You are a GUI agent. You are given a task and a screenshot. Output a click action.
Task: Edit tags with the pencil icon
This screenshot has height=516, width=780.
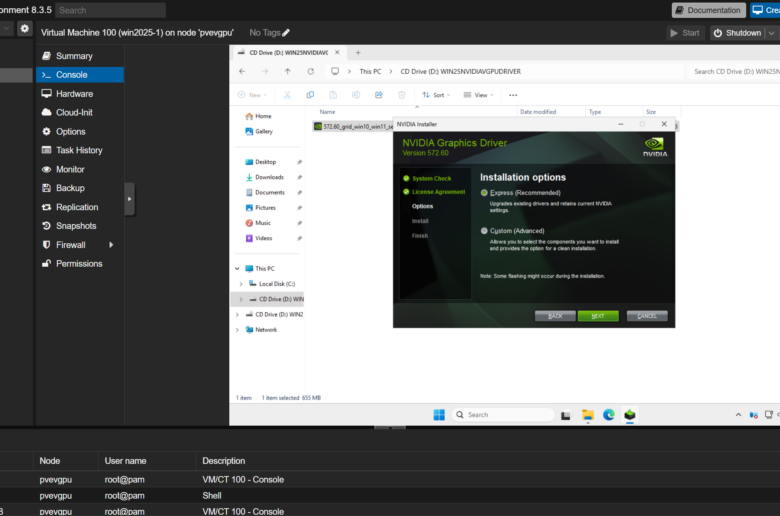pos(286,33)
